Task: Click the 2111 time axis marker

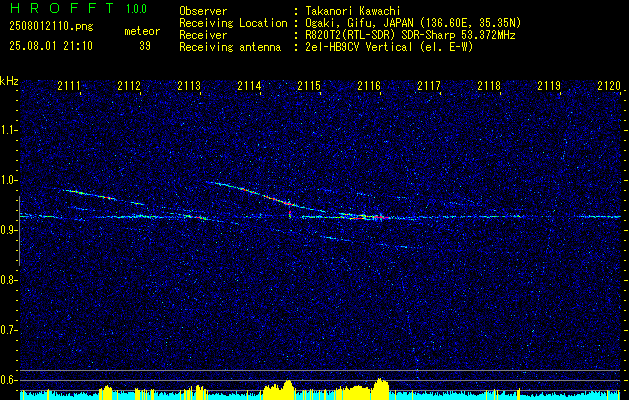Action: (69, 86)
